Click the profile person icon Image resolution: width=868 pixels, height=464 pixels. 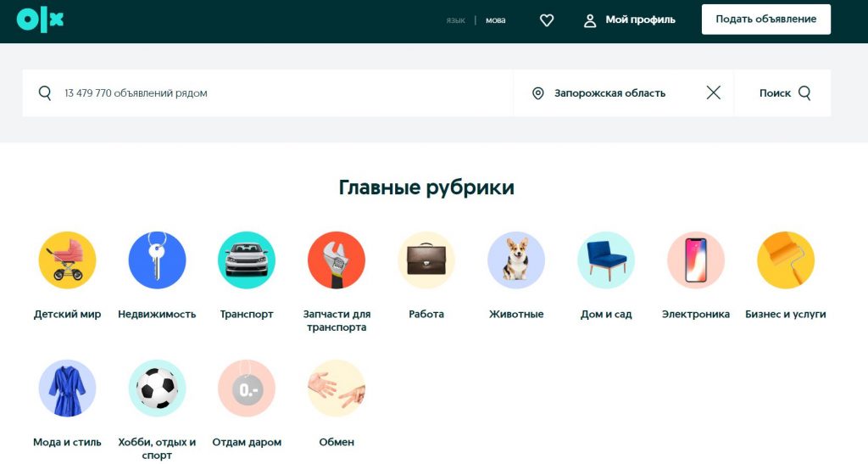pyautogui.click(x=590, y=20)
